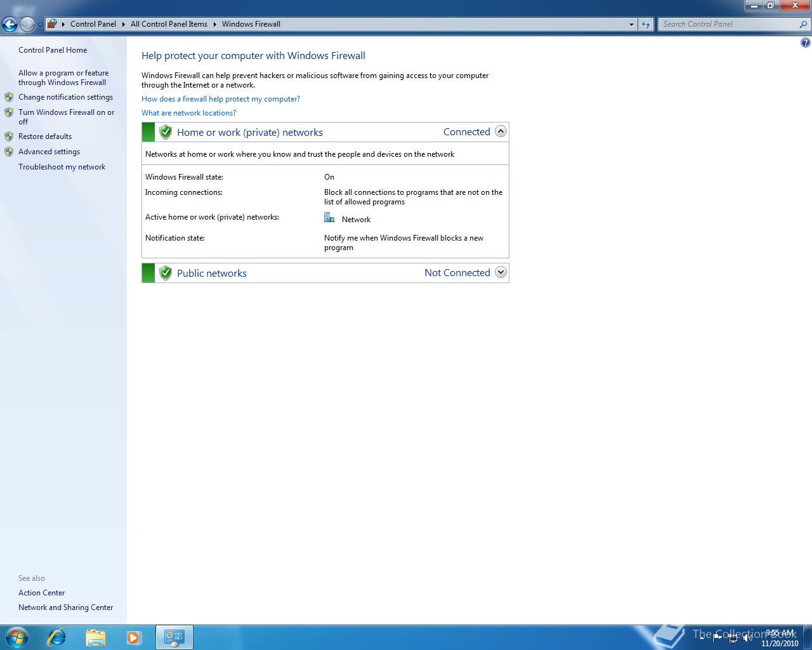Click the Control Panel breadcrumb
The height and width of the screenshot is (650, 812).
pos(93,24)
